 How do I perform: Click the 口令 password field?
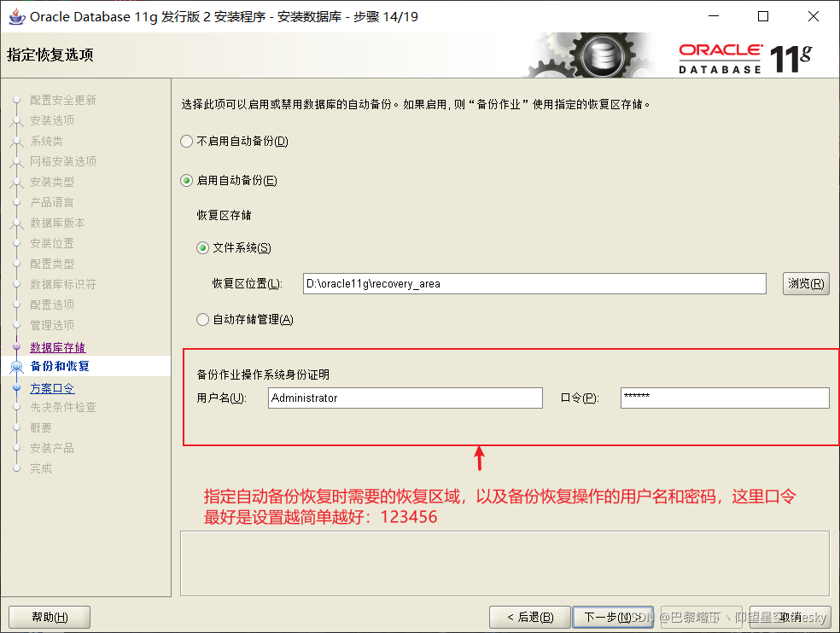(724, 398)
